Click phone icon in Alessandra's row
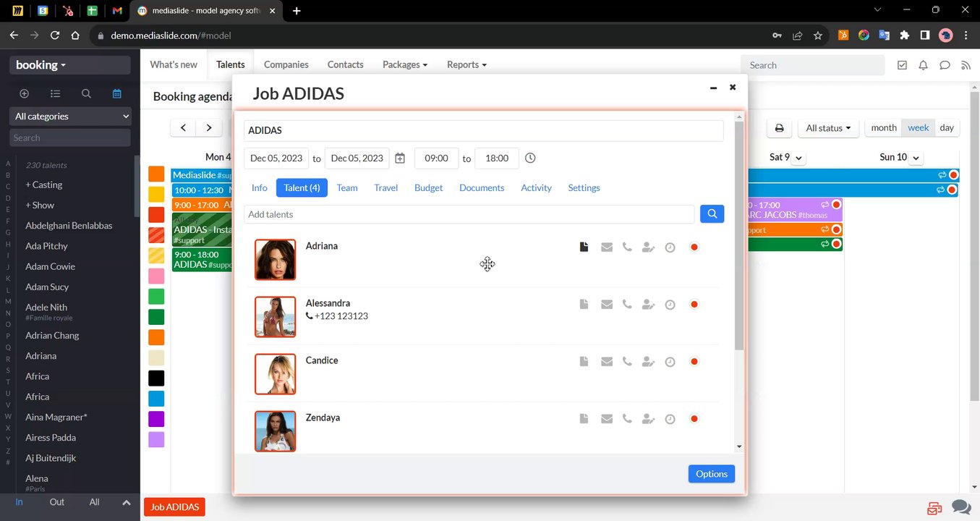This screenshot has width=980, height=521. (627, 305)
